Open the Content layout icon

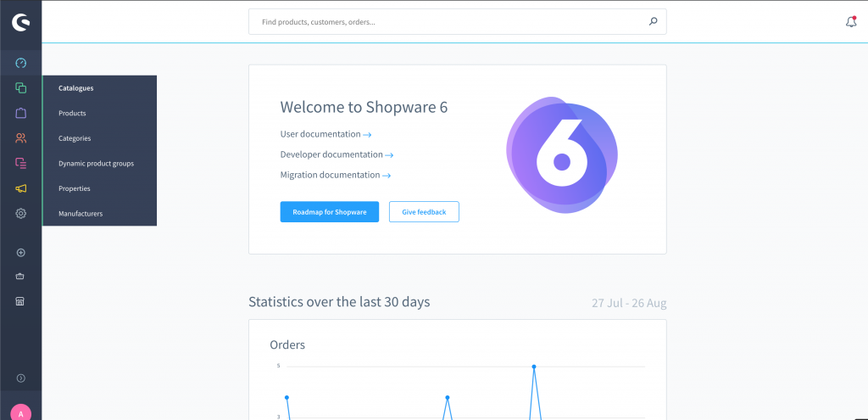(x=21, y=163)
